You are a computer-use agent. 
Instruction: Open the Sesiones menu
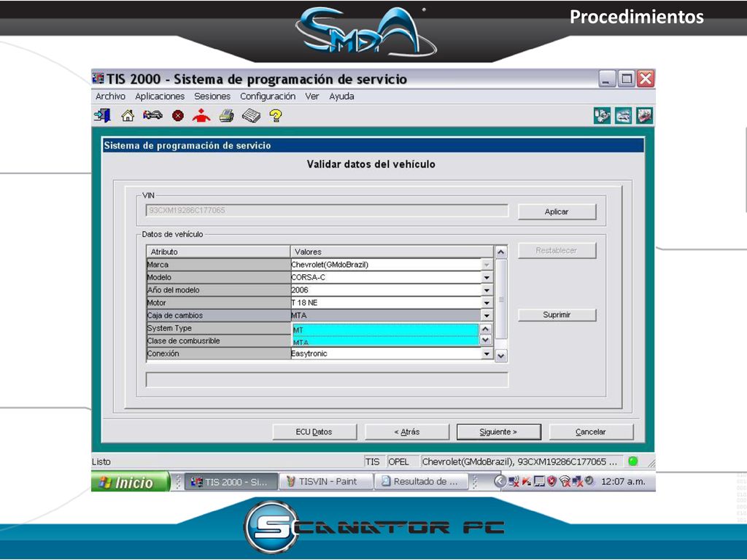point(212,96)
